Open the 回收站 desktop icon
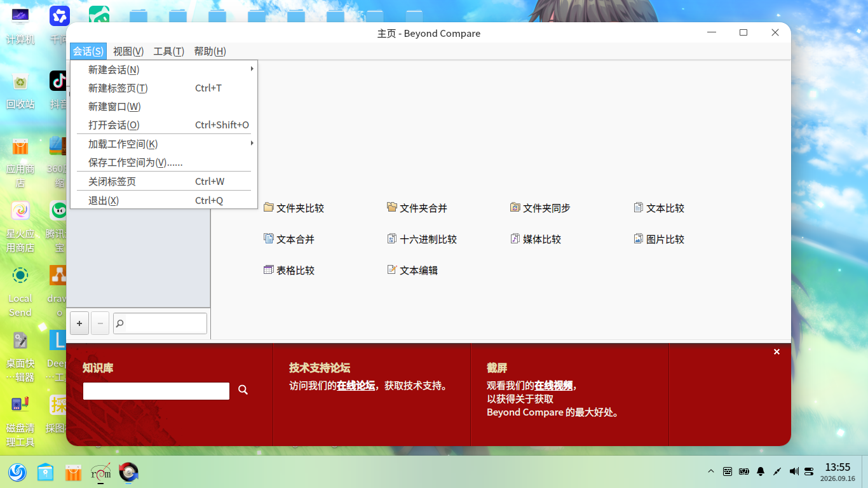The image size is (868, 488). 20,90
